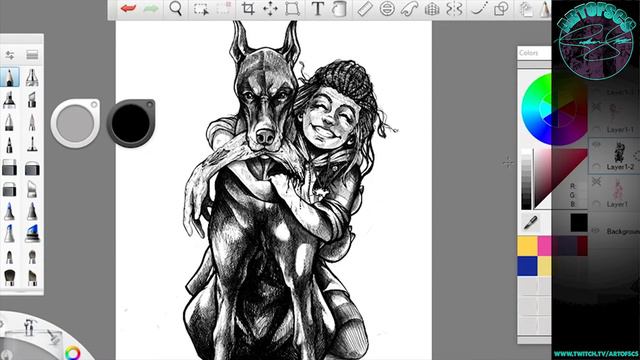The width and height of the screenshot is (640, 360).
Task: Click the Layer1-2 name label
Action: click(620, 167)
